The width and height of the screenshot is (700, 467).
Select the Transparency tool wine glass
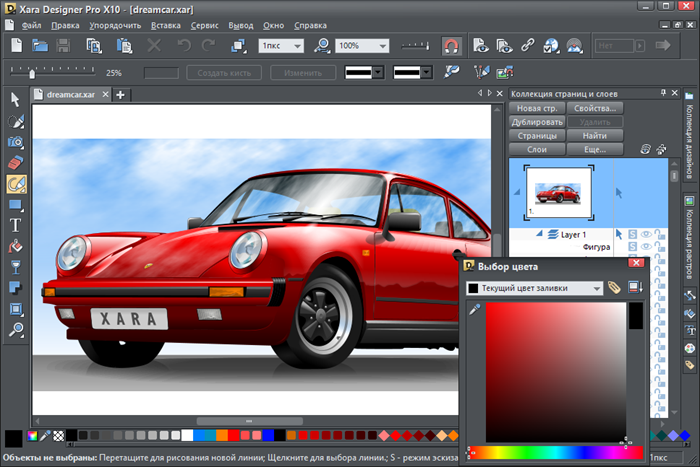(x=16, y=267)
